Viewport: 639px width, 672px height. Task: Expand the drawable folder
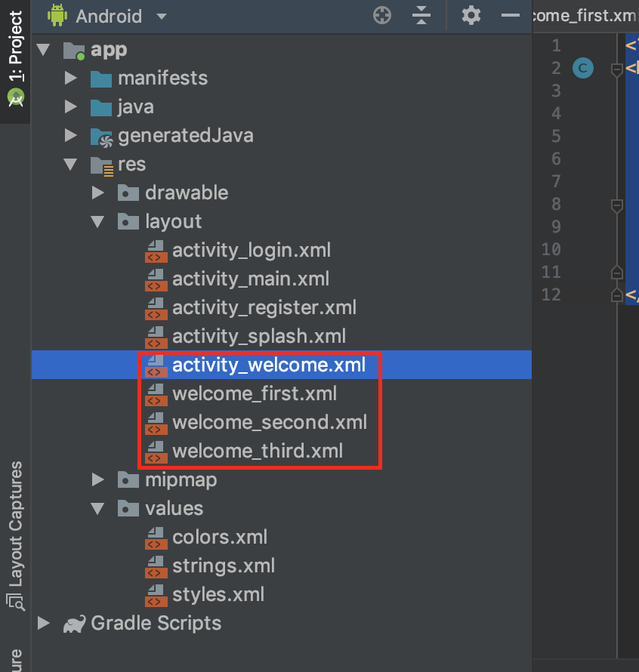[98, 193]
